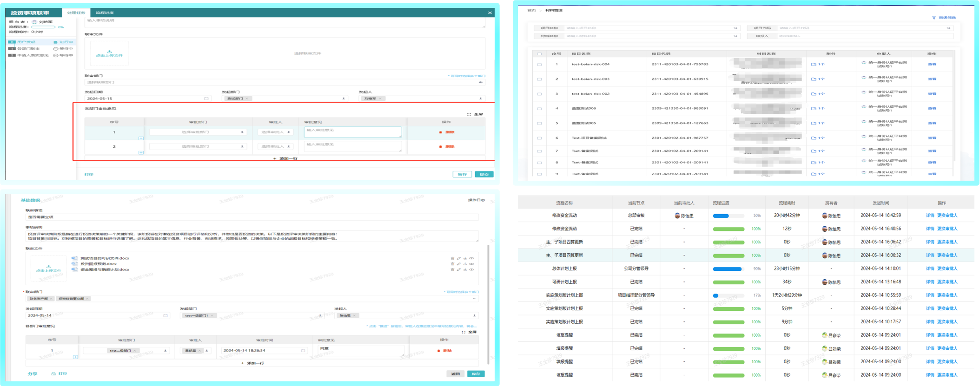
Task: Tick checkbox for 盖章测试006 row
Action: coord(539,109)
